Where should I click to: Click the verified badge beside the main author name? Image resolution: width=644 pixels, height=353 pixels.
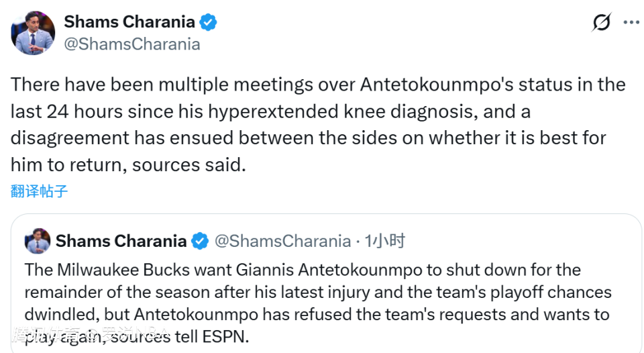209,22
